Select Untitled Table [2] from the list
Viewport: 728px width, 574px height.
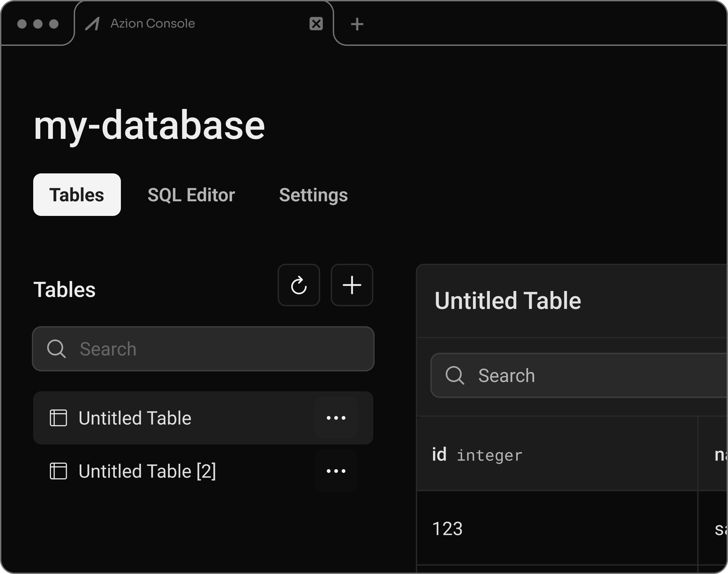147,471
